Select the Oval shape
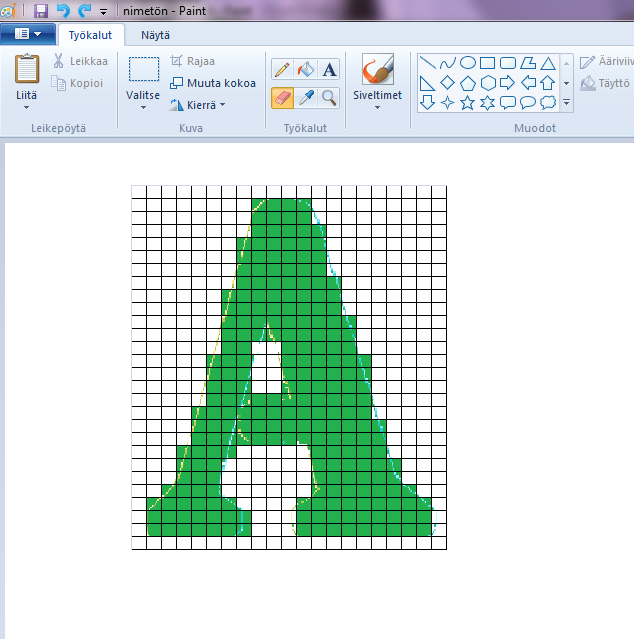The width and height of the screenshot is (634, 639). pos(468,63)
